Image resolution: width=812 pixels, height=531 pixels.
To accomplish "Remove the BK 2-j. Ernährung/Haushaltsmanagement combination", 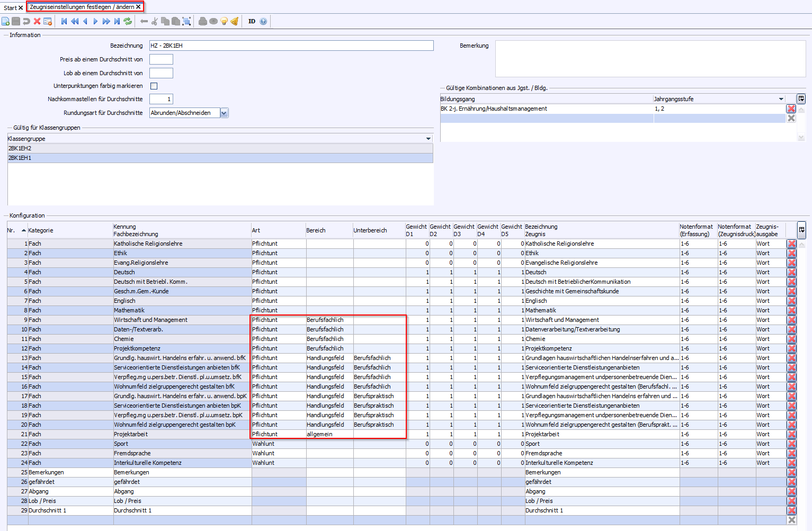I will pyautogui.click(x=791, y=109).
